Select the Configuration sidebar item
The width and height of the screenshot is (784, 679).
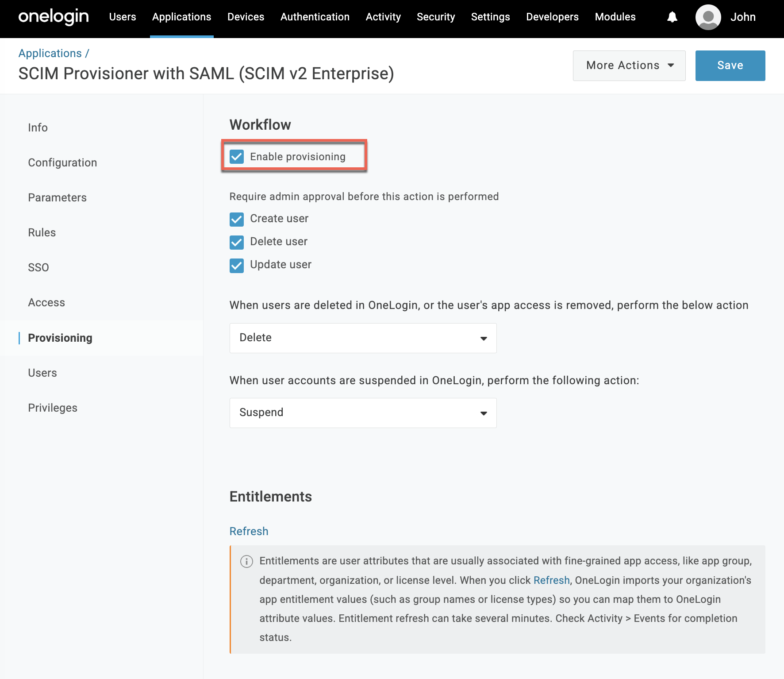pos(62,162)
